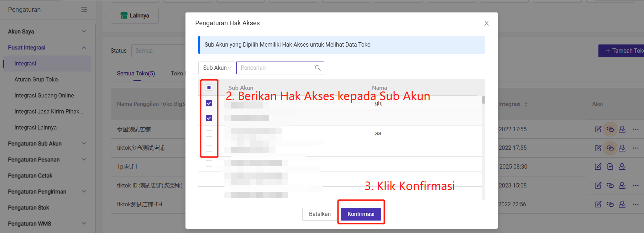Check the seventh sub account row checkbox

[x=209, y=194]
